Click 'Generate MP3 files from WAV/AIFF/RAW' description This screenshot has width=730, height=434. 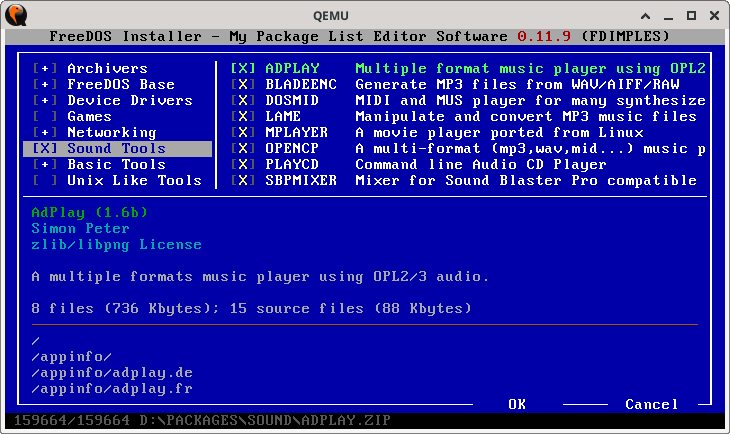click(517, 84)
